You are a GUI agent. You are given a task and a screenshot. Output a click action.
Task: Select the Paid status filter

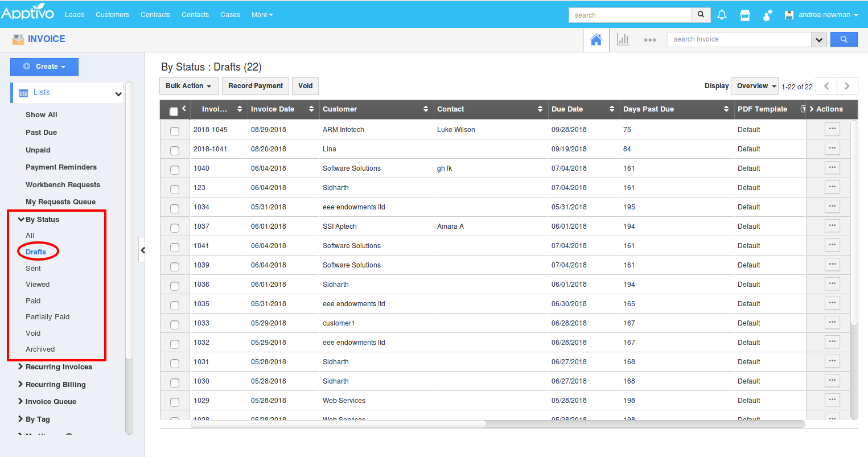(x=33, y=300)
